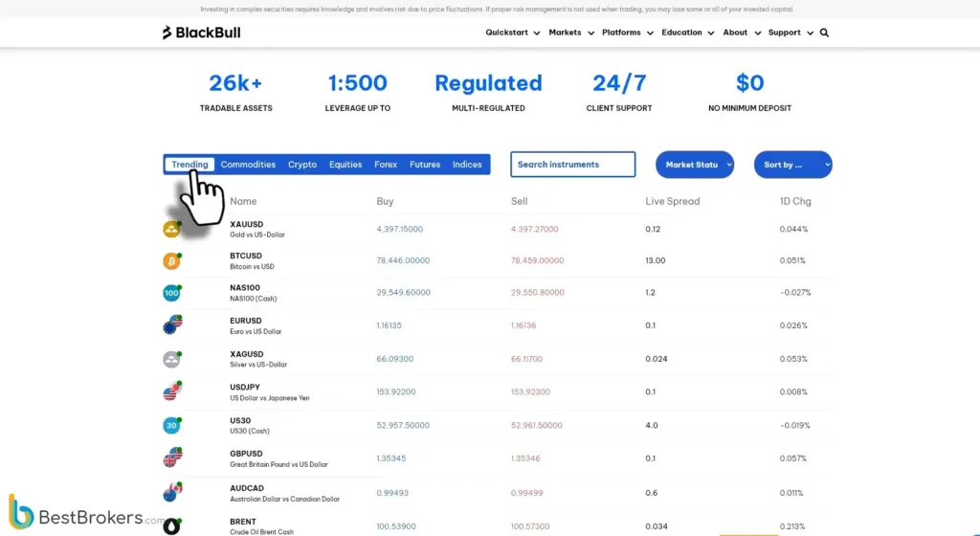Click the NAS100 index icon
Image resolution: width=980 pixels, height=536 pixels.
172,292
